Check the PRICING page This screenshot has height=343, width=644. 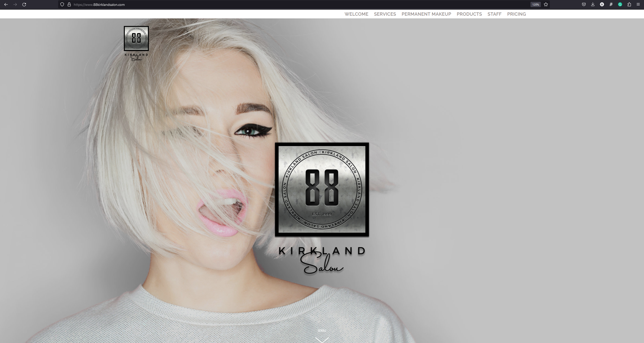point(516,14)
